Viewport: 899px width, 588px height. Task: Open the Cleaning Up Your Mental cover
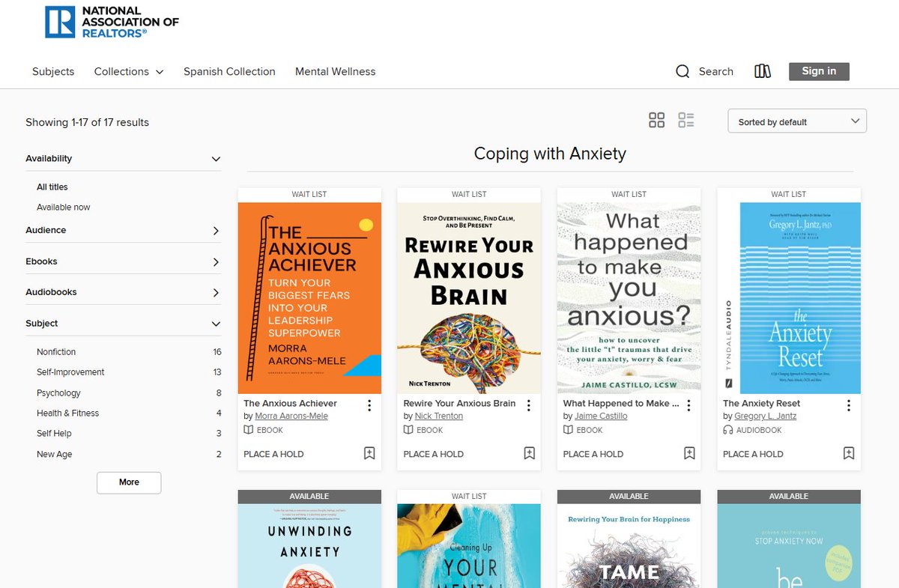pos(469,545)
